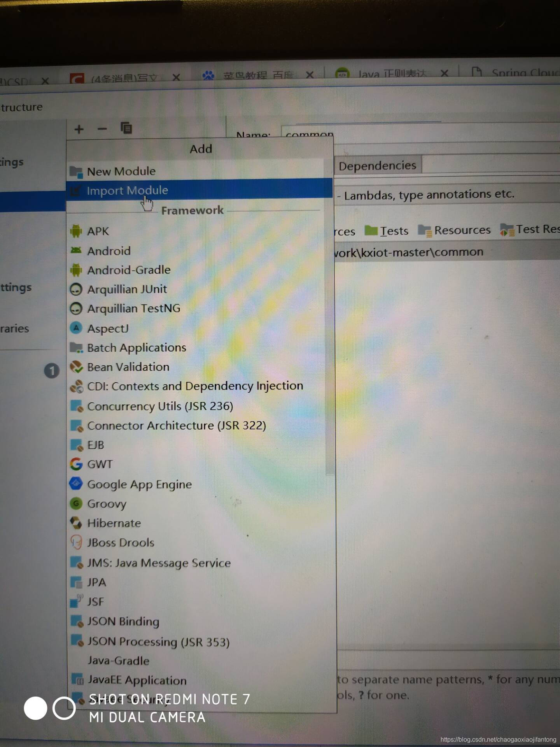Click the problems count badge 1

(x=52, y=370)
